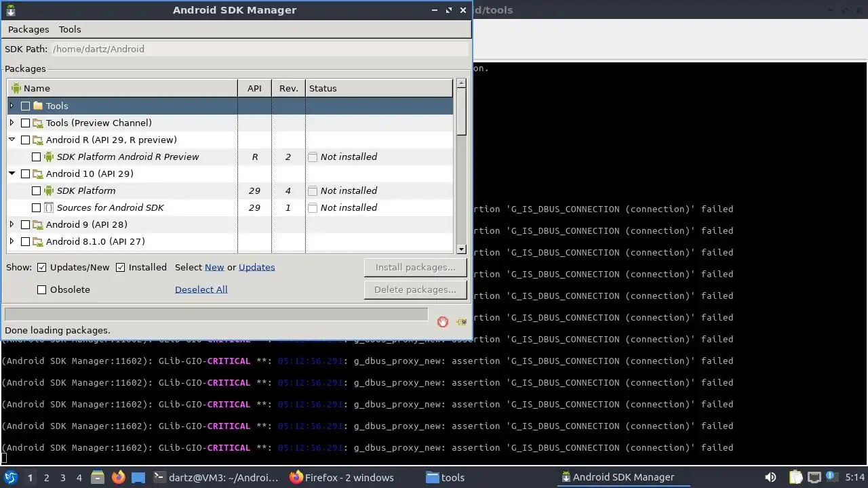Open the file manager quick-launch icon in taskbar
Screen dimensions: 868x488
(x=98, y=477)
